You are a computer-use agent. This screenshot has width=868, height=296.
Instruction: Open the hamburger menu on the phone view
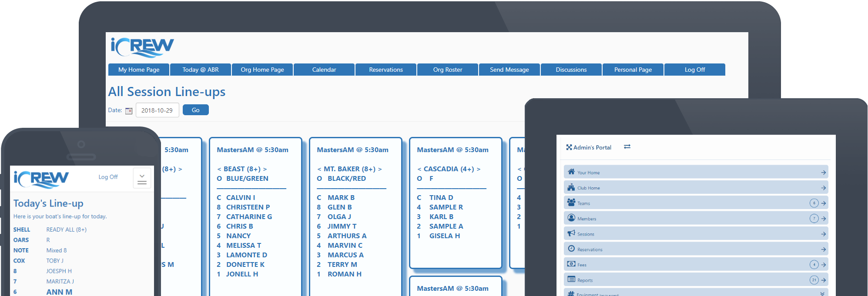point(142,179)
